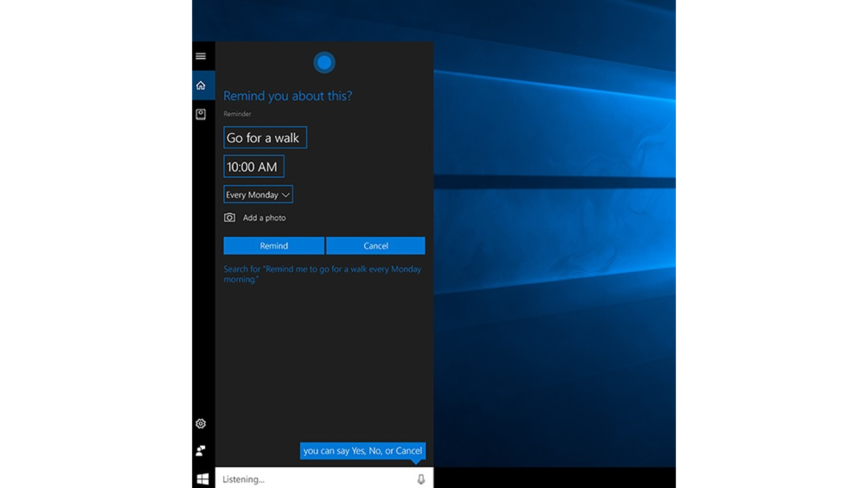Go to Cortana Home
868x488 pixels.
201,85
